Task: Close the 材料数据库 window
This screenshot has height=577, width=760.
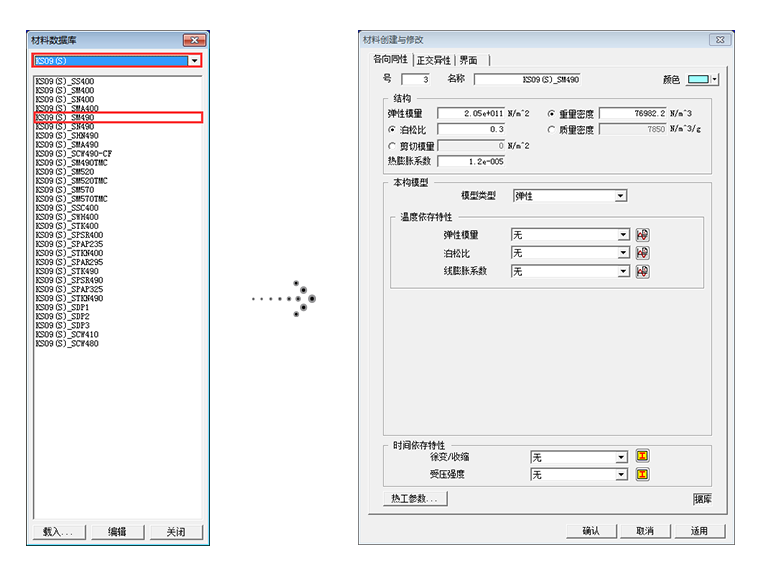Action: coord(194,40)
